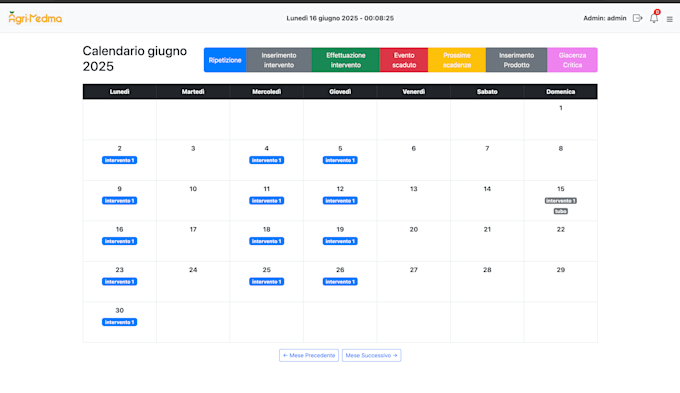680x393 pixels.
Task: Go to Mese Precedente
Action: [309, 355]
